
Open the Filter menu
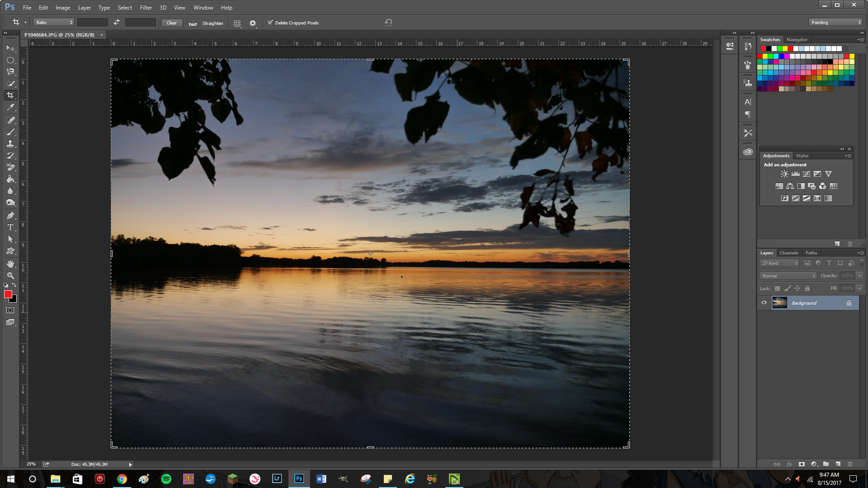146,8
